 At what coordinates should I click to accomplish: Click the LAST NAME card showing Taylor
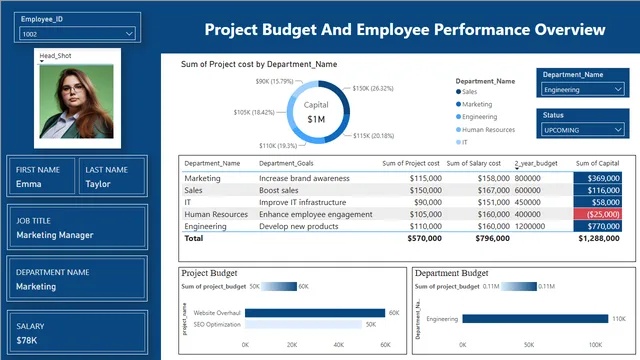[x=112, y=176]
